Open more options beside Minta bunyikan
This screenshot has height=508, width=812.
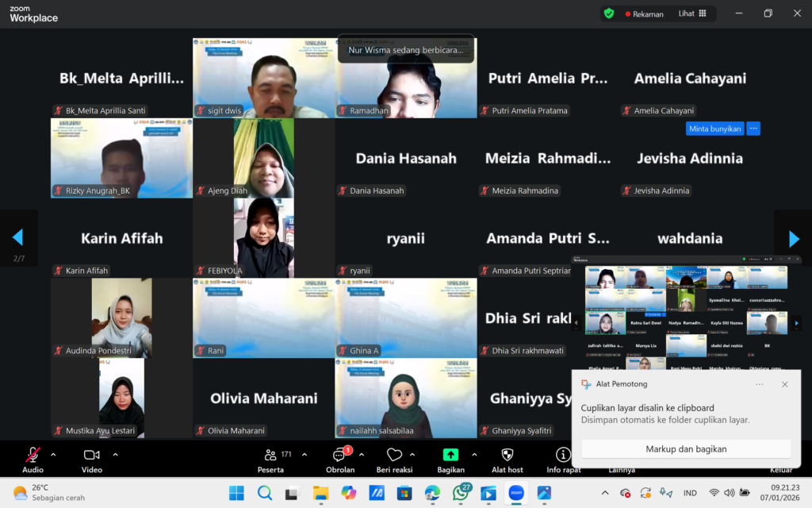pyautogui.click(x=753, y=128)
